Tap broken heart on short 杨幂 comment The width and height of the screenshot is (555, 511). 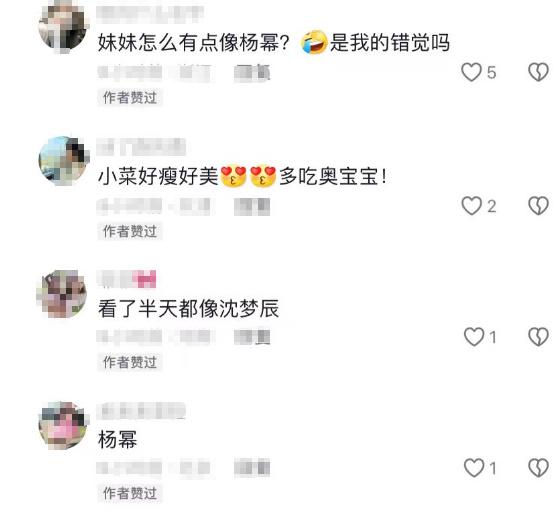[x=538, y=468]
